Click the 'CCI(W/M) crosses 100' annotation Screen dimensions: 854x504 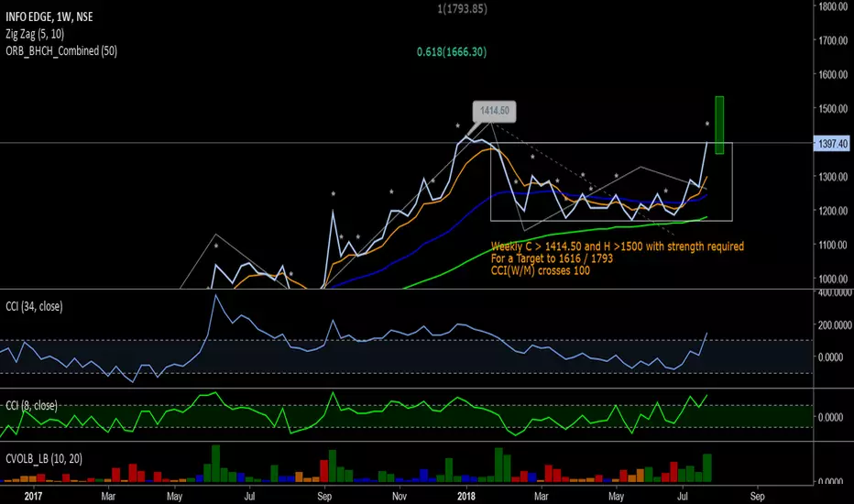click(541, 270)
